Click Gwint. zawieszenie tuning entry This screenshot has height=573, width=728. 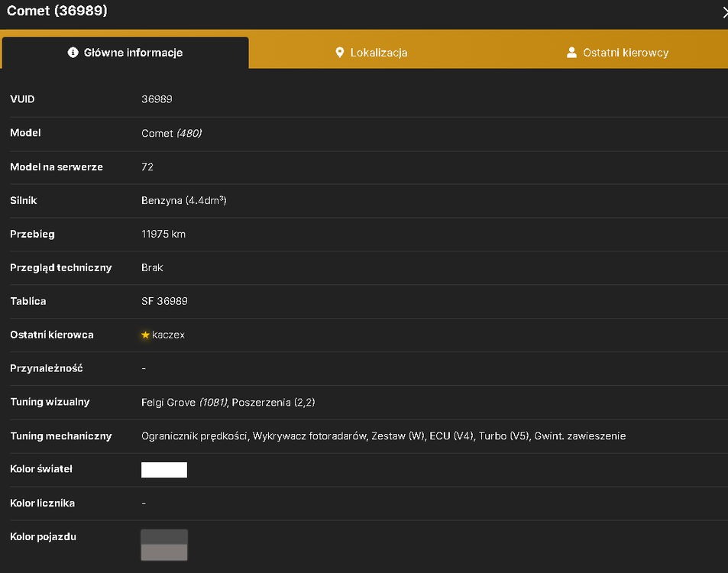(580, 436)
